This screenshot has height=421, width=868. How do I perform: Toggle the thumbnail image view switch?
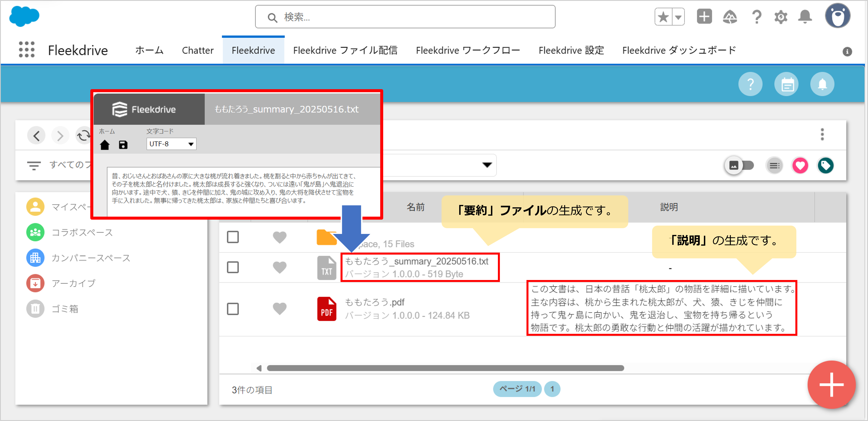740,165
